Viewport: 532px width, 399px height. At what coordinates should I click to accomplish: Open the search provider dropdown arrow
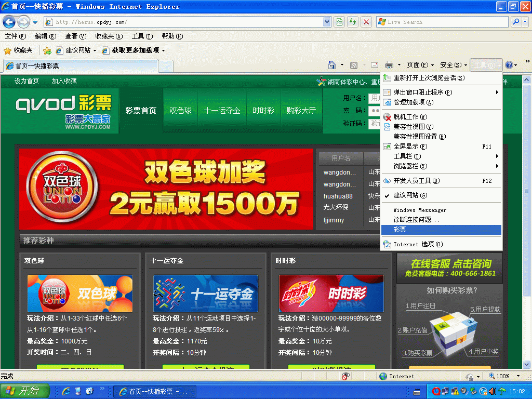pyautogui.click(x=525, y=22)
